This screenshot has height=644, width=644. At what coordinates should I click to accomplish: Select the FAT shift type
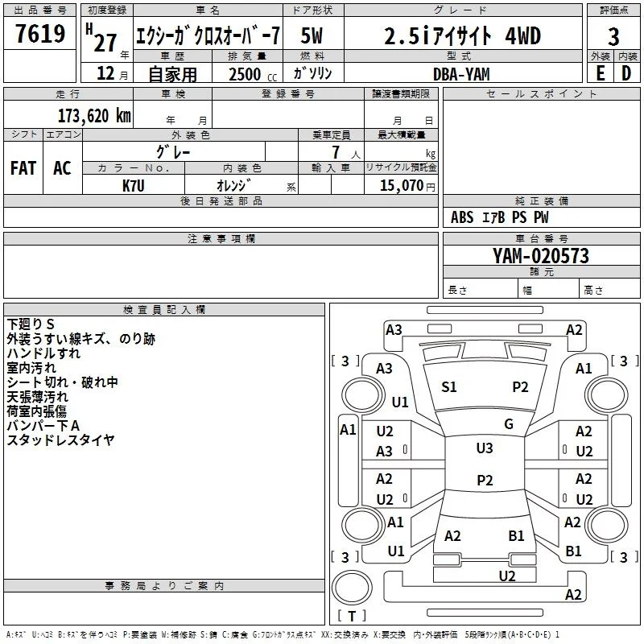(23, 168)
